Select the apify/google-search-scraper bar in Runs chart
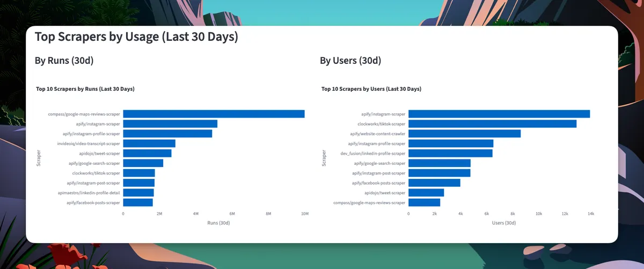 pos(143,163)
